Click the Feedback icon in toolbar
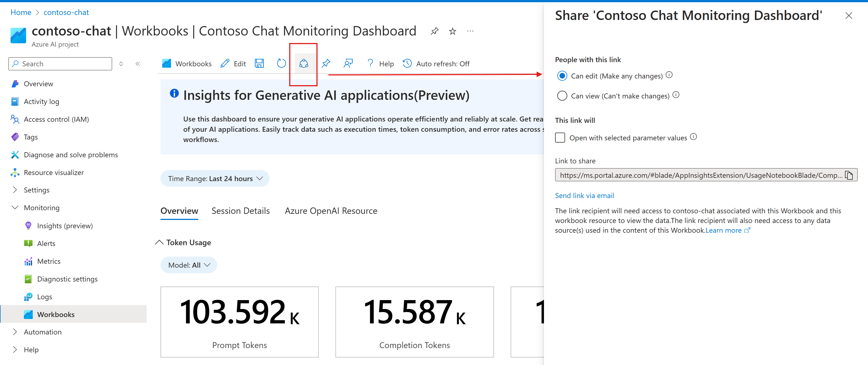The height and width of the screenshot is (365, 868). (348, 63)
